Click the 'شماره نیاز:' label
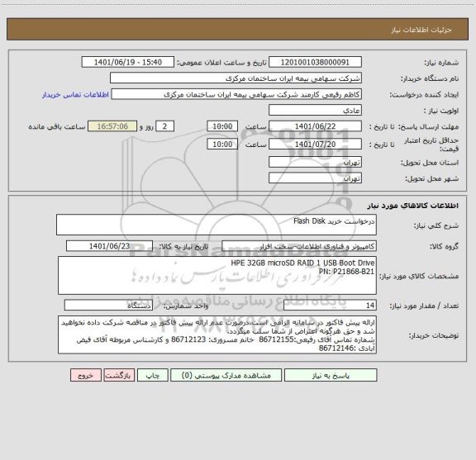This screenshot has width=476, height=460. click(441, 63)
